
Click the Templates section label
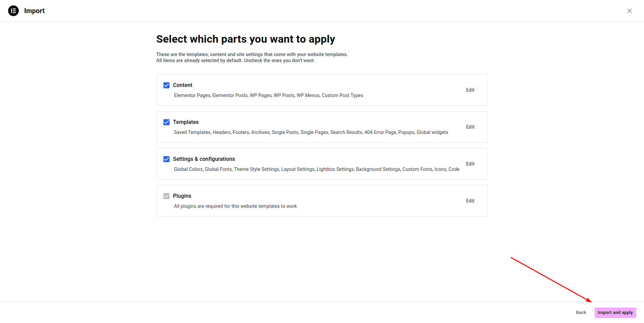click(186, 122)
